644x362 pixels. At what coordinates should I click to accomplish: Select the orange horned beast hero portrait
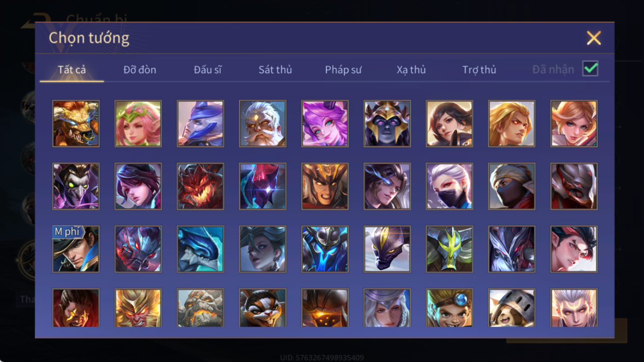pyautogui.click(x=76, y=124)
